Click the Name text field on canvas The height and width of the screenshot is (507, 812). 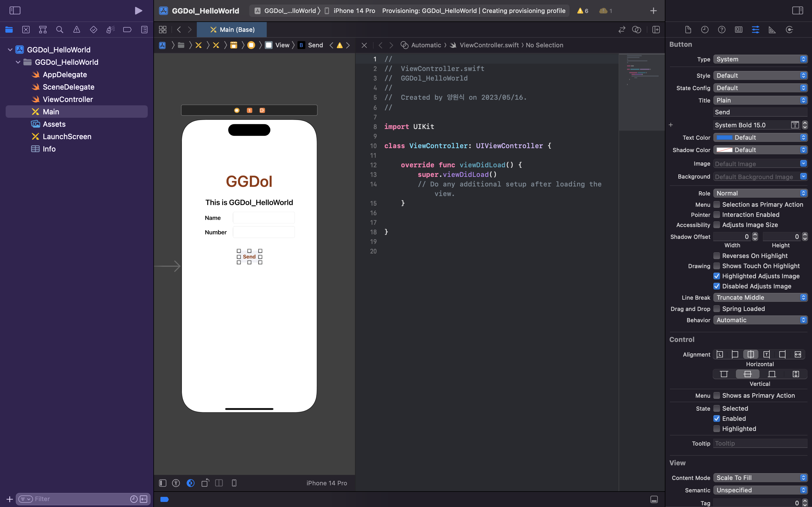(264, 218)
